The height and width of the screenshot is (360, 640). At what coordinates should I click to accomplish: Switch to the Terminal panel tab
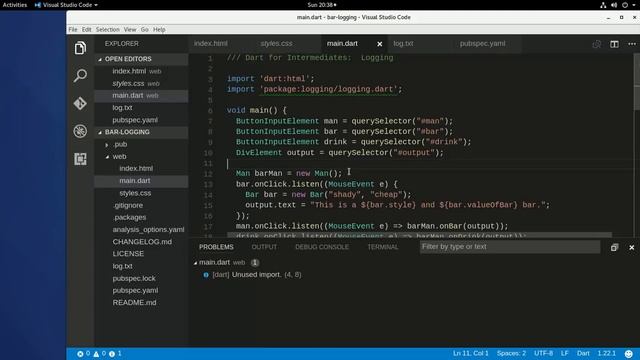click(382, 247)
